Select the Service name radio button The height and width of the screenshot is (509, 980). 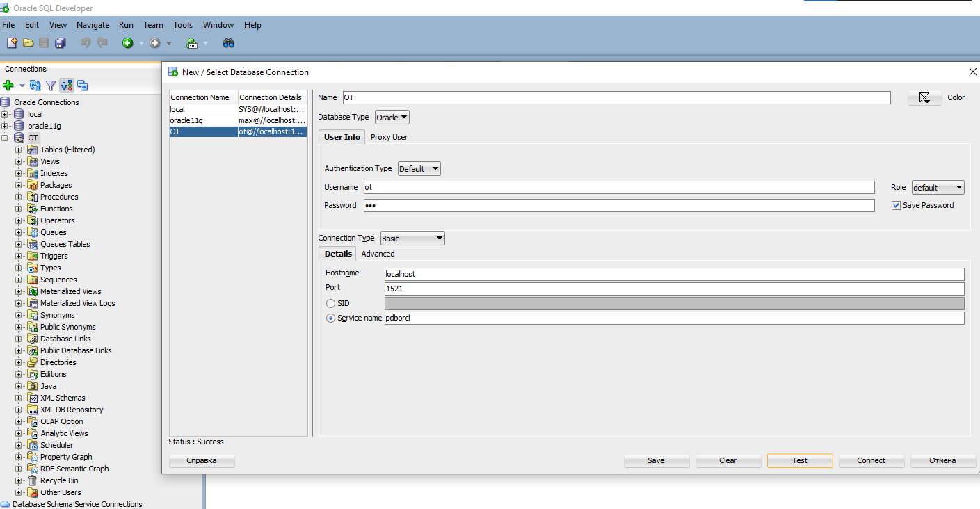tap(330, 318)
